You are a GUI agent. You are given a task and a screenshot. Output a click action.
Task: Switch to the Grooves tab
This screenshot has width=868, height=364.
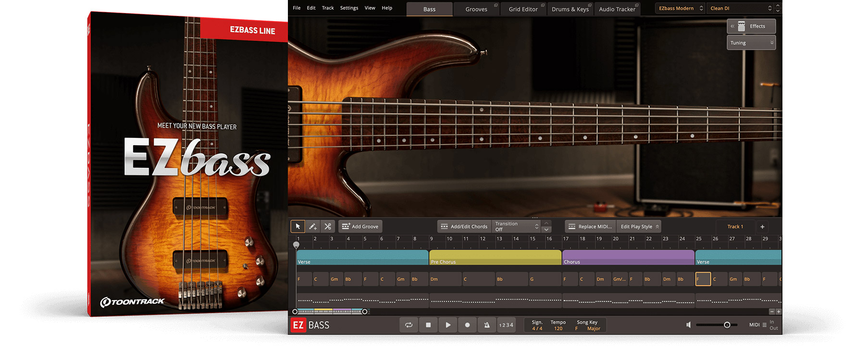[476, 9]
